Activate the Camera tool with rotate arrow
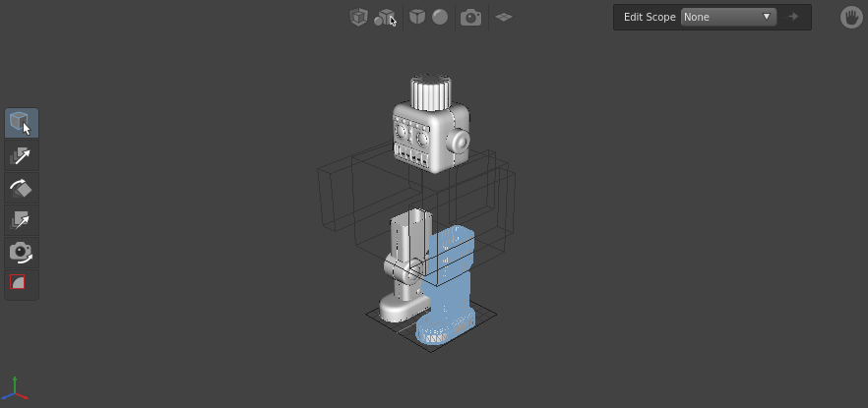868x408 pixels. [22, 253]
